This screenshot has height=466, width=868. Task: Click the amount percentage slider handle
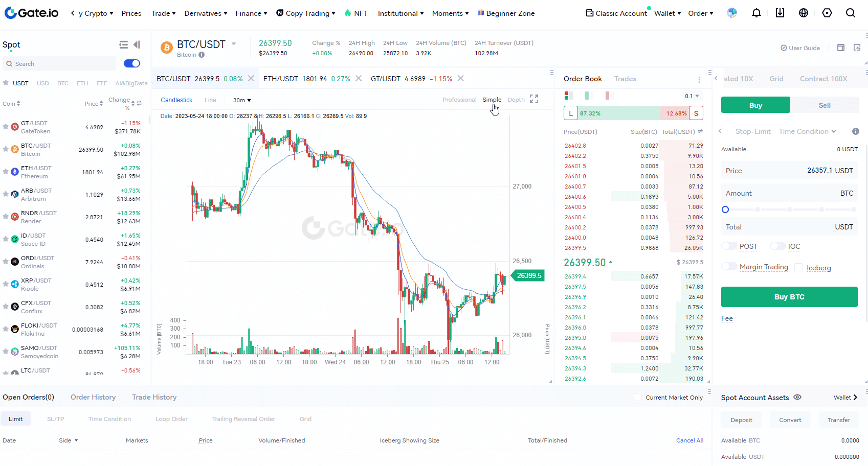point(725,209)
